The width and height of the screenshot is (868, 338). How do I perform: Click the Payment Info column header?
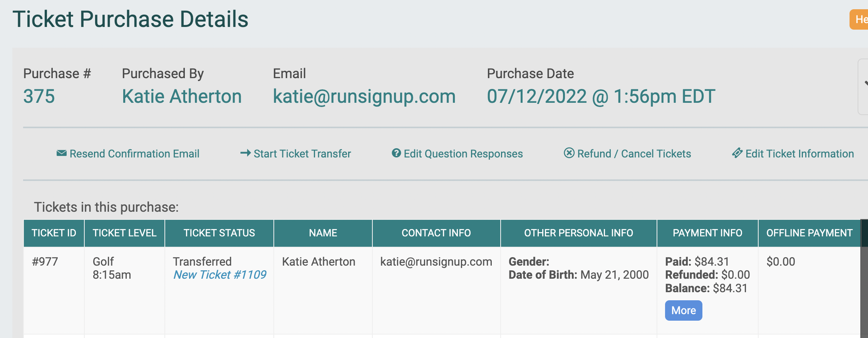(x=707, y=233)
